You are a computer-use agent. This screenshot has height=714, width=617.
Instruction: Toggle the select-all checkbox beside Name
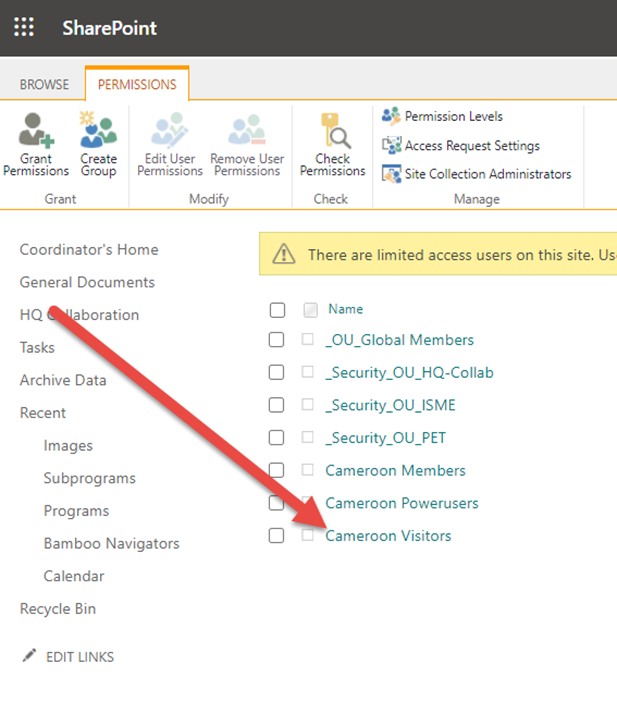pyautogui.click(x=277, y=310)
